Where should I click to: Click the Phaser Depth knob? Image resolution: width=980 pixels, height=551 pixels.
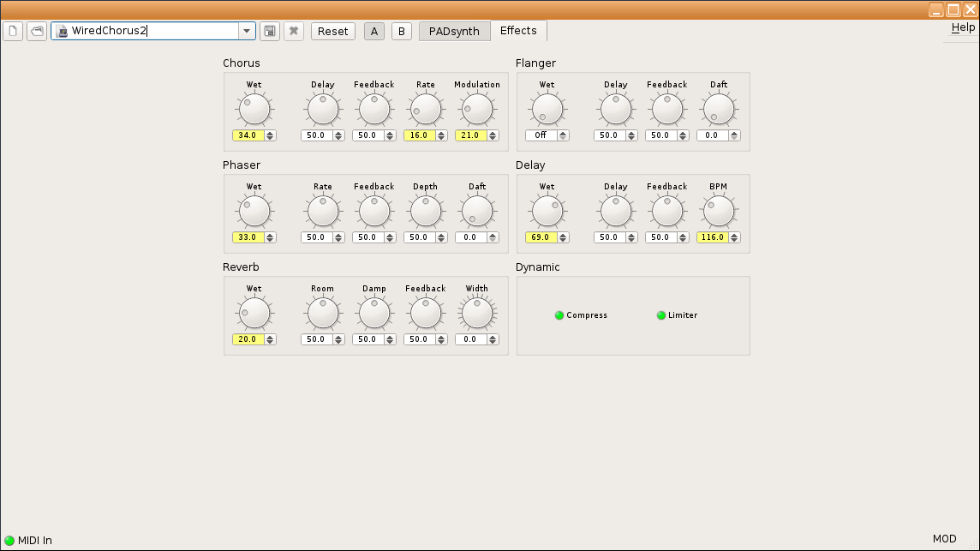[426, 212]
